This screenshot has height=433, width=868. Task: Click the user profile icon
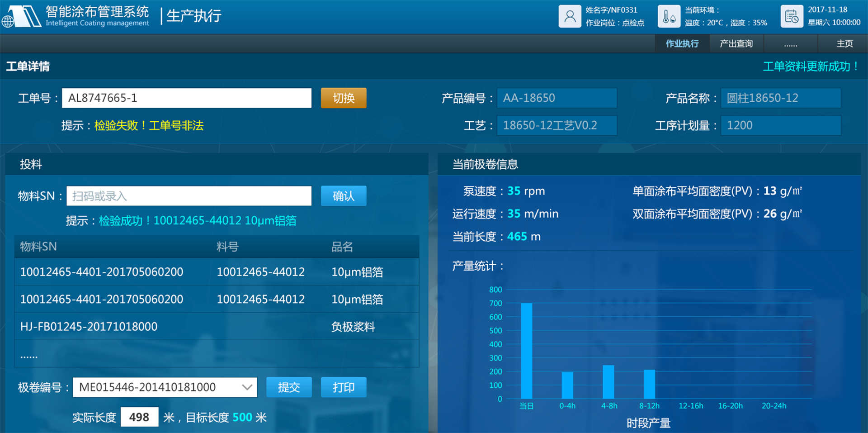click(570, 17)
